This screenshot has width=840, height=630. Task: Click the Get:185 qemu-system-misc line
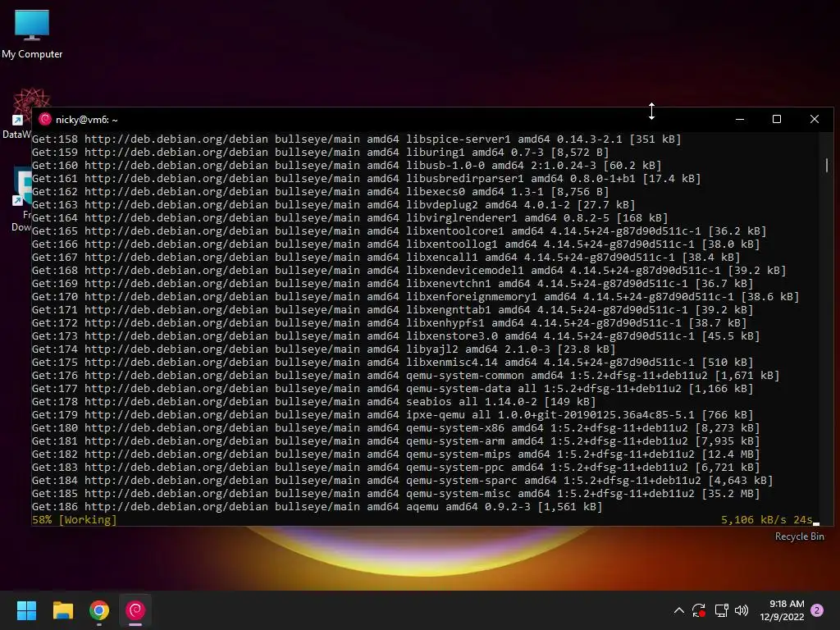click(x=396, y=493)
